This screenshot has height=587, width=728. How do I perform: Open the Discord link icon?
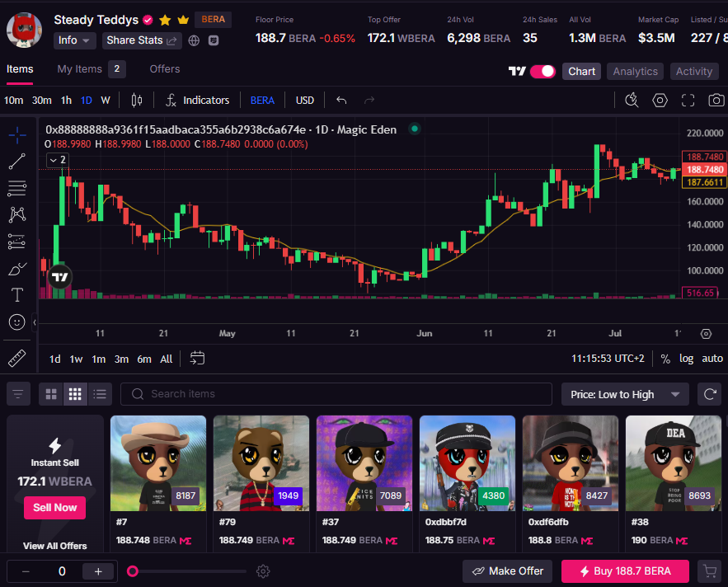[x=214, y=40]
